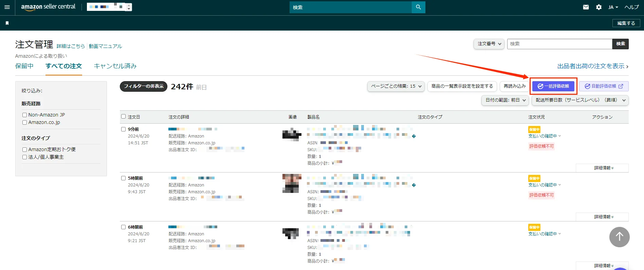Click the scroll-to-top arrow button
Viewport: 644px width, 270px height.
(619, 237)
